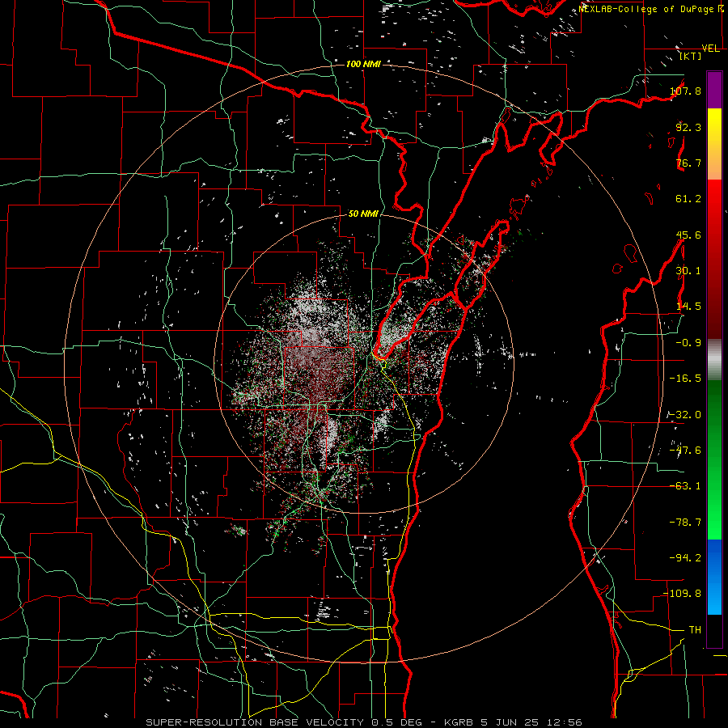Click the Super-Resolution Base Velocity caption
Screen dimensions: 728x728
364,722
